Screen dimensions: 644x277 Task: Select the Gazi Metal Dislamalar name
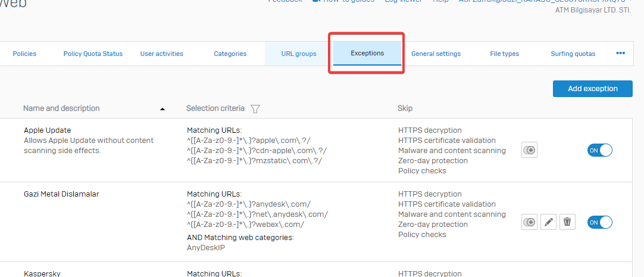tap(61, 194)
